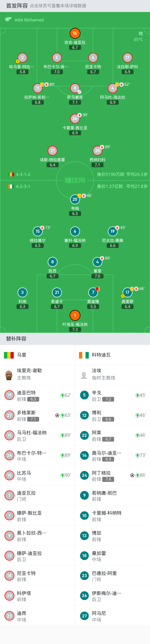
Task: Open goalkeeper 叶海亚-福法纳's match stats
Action: [x=75, y=315]
